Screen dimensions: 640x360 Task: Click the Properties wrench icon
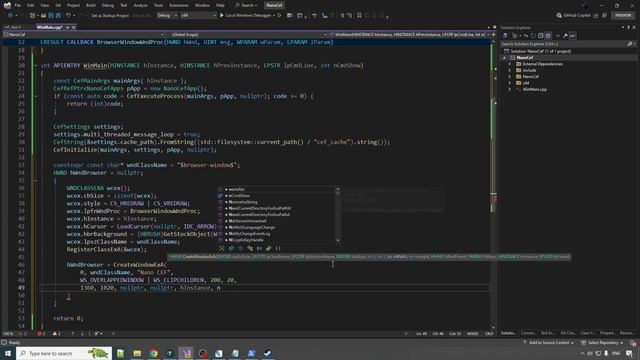565,36
